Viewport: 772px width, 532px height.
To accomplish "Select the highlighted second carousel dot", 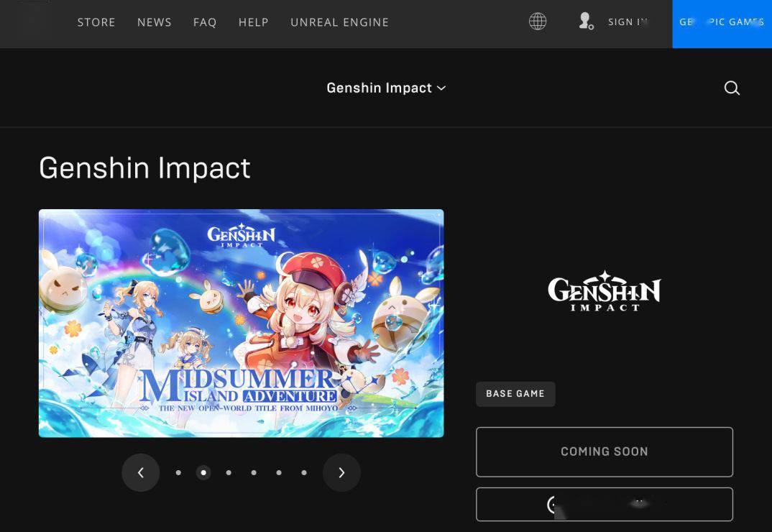I will pos(203,473).
